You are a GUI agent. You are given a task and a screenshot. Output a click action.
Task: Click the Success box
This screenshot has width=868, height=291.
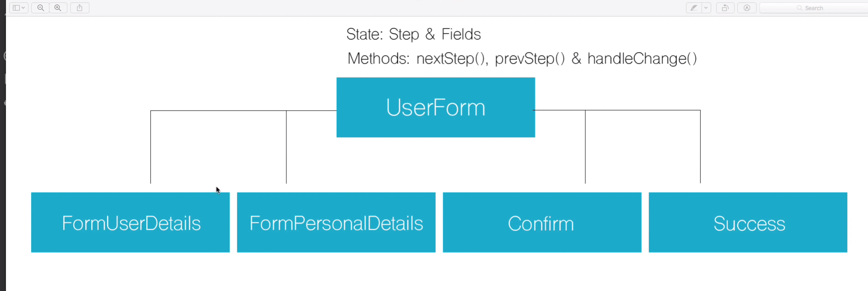tap(748, 223)
